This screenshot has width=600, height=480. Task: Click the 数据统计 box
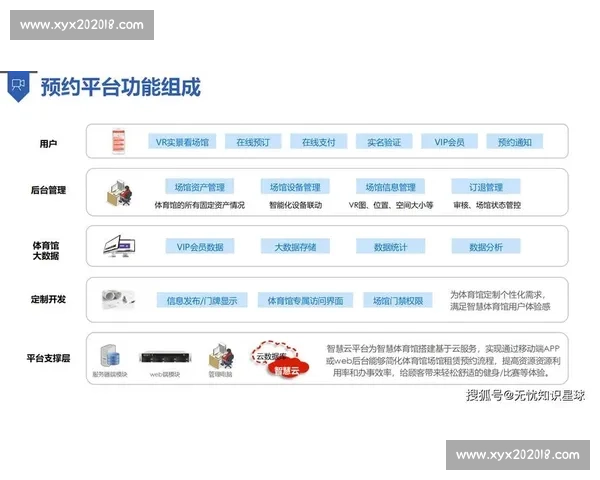pyautogui.click(x=390, y=247)
